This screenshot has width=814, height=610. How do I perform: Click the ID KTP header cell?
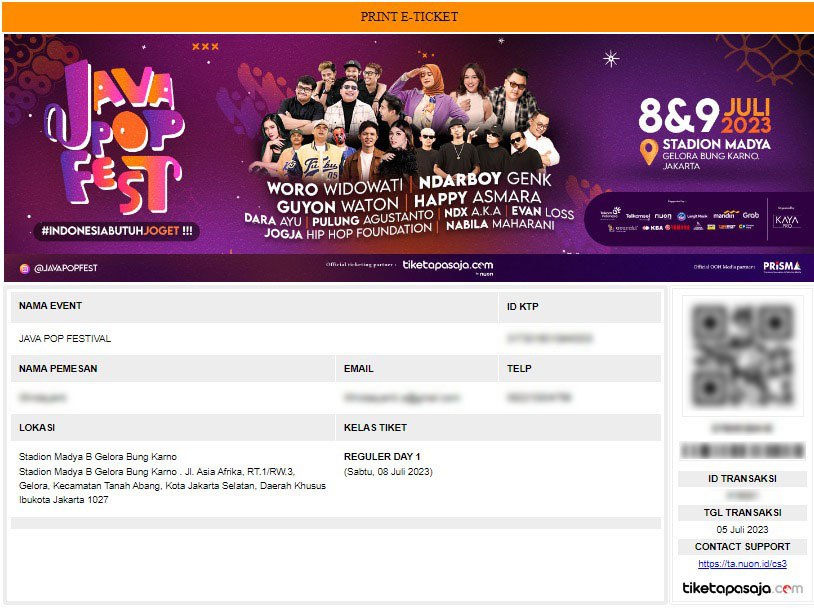pyautogui.click(x=579, y=306)
